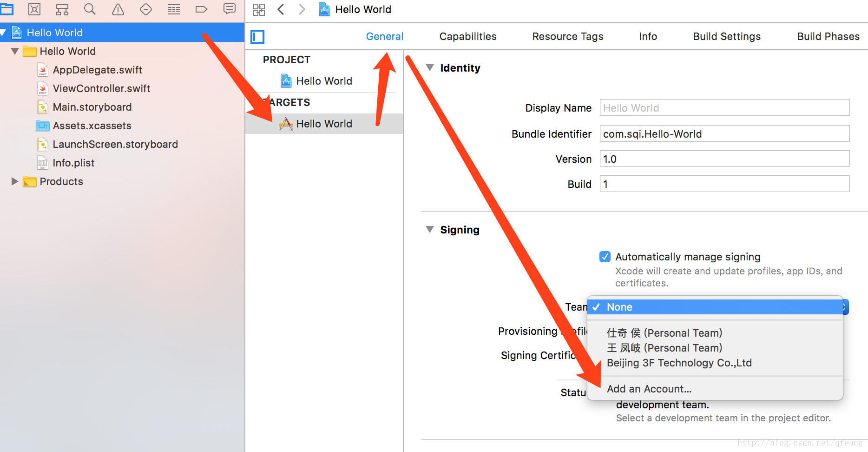Click the Info.plist file icon
Image resolution: width=868 pixels, height=452 pixels.
[x=43, y=163]
